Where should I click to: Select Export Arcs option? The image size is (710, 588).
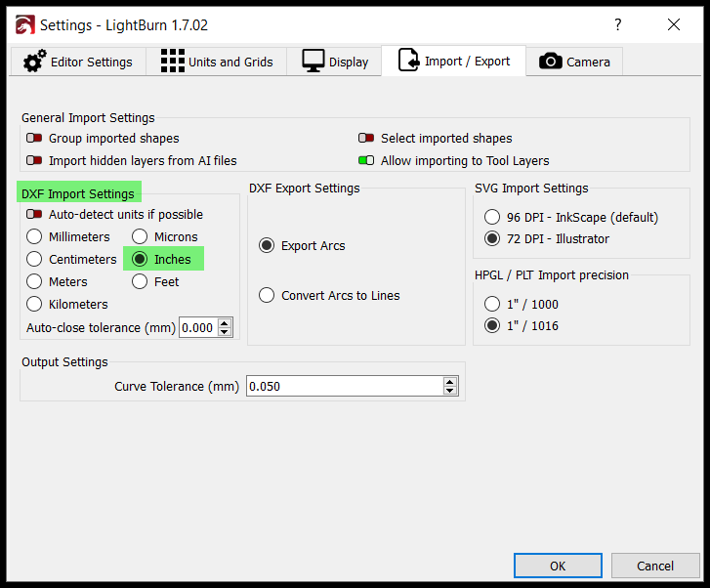click(267, 245)
